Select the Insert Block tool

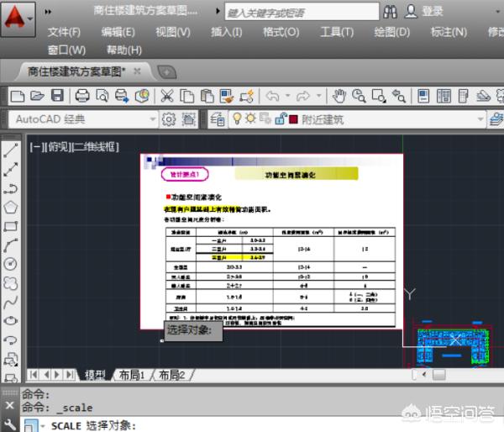click(x=11, y=359)
